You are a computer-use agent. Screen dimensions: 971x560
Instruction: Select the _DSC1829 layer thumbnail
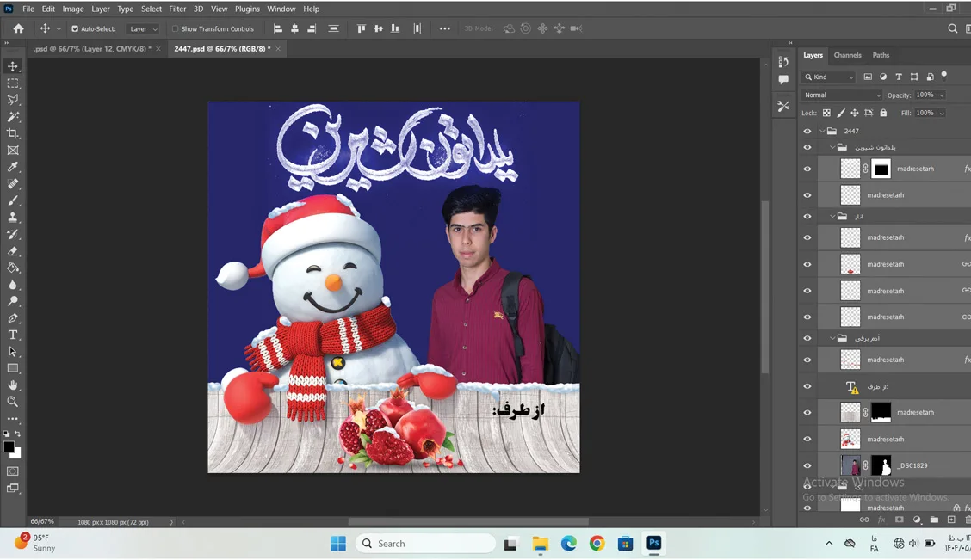[850, 465]
